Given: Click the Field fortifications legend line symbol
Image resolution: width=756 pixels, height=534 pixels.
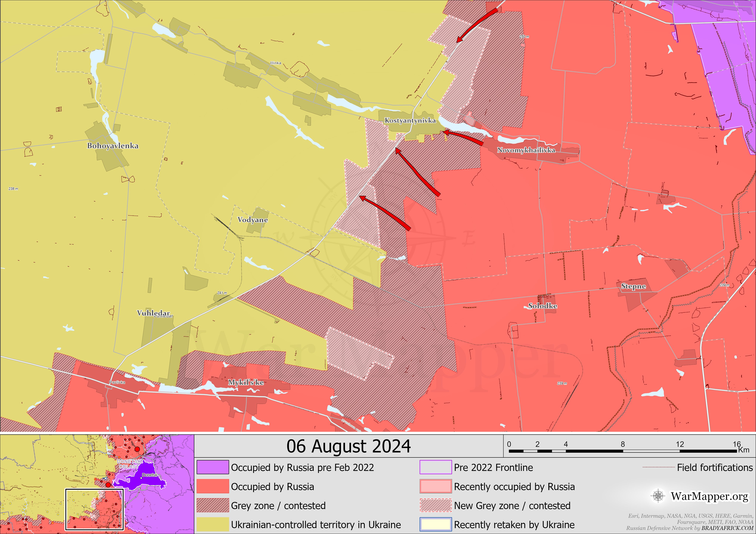Looking at the screenshot, I should pos(658,468).
